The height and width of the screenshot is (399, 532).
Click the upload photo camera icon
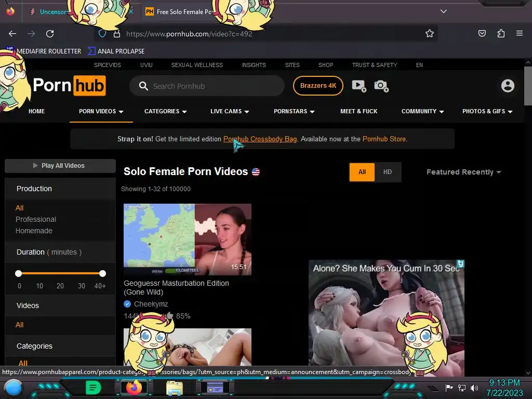[x=381, y=86]
